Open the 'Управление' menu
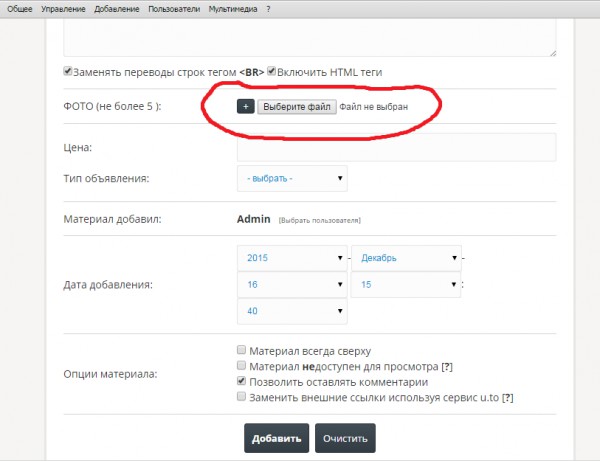This screenshot has width=600, height=461. click(x=63, y=9)
